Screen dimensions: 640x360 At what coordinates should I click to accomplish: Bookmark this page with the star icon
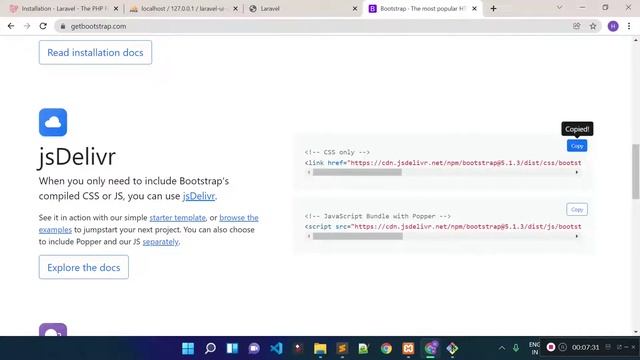[593, 26]
